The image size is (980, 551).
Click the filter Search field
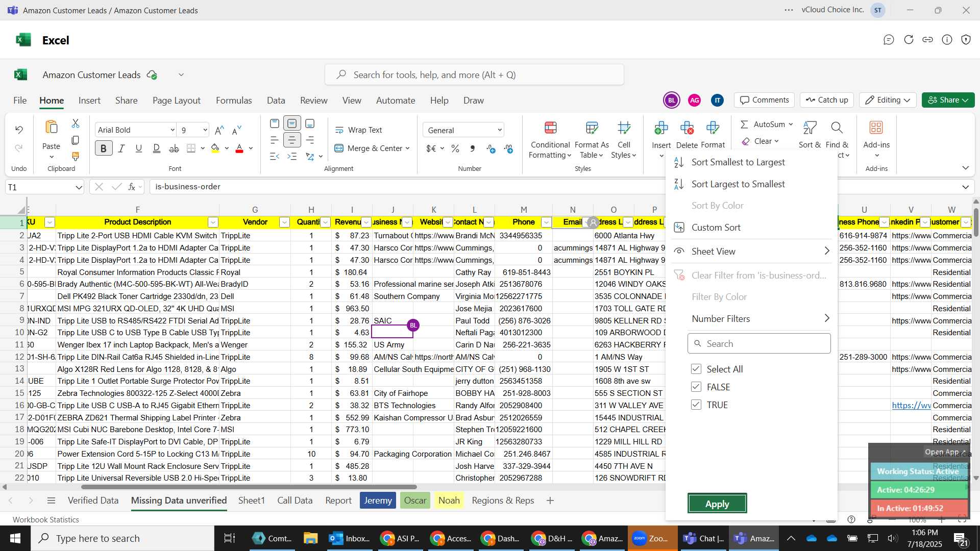tap(759, 344)
